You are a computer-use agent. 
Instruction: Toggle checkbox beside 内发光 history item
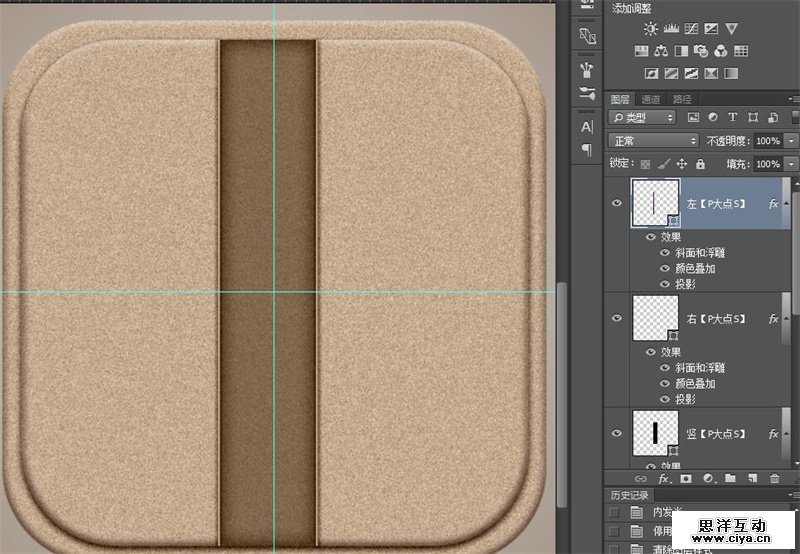point(615,513)
